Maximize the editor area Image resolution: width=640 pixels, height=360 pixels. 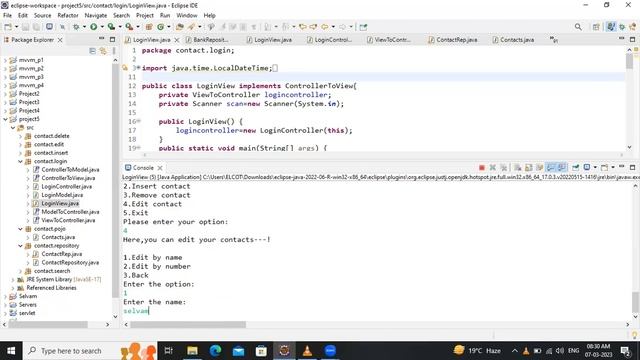tap(632, 40)
